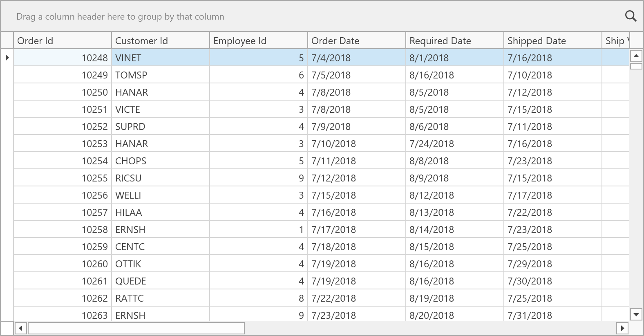The image size is (644, 336).
Task: Select Customer Id cell SUPRD
Action: (161, 126)
